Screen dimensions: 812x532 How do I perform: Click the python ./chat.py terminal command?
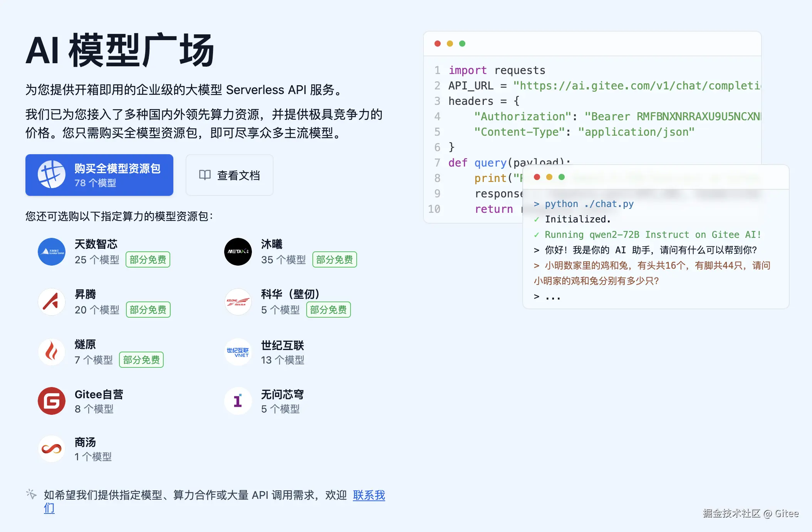click(x=589, y=204)
